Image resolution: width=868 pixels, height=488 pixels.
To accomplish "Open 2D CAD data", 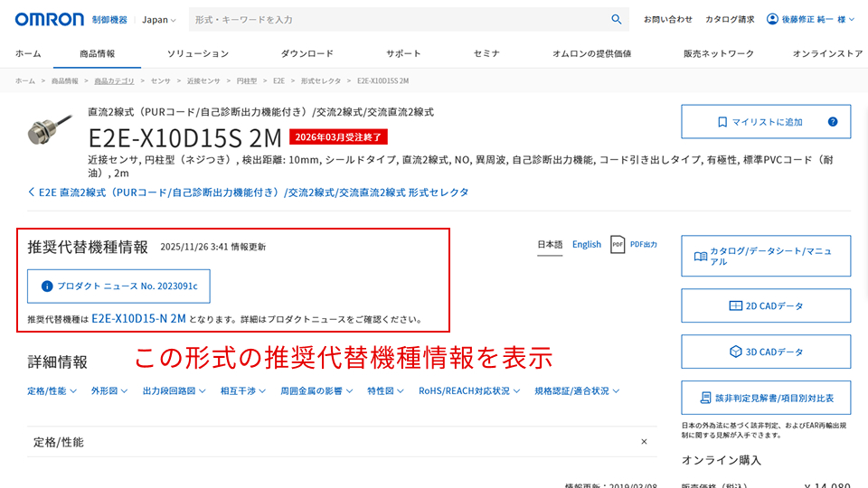I will click(x=765, y=305).
